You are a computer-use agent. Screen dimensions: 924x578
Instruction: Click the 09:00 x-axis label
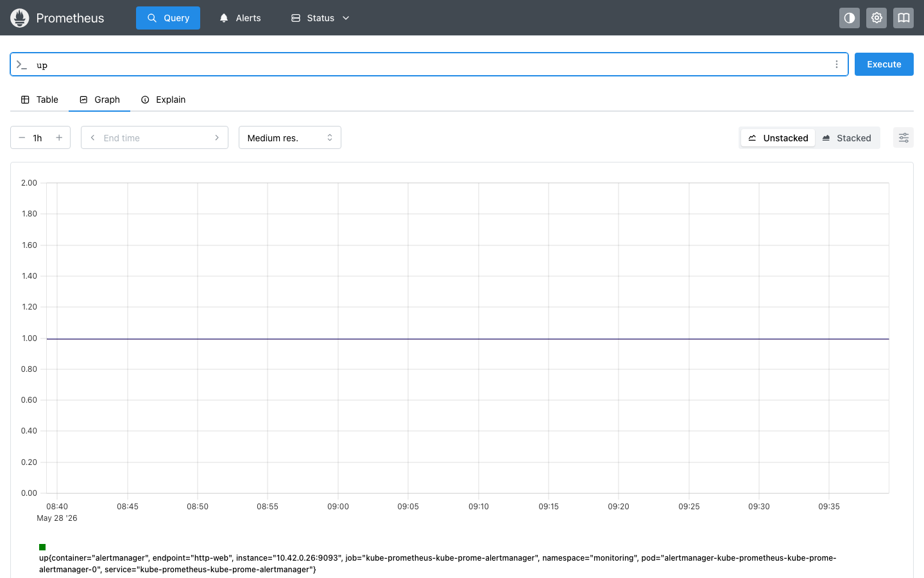tap(338, 507)
